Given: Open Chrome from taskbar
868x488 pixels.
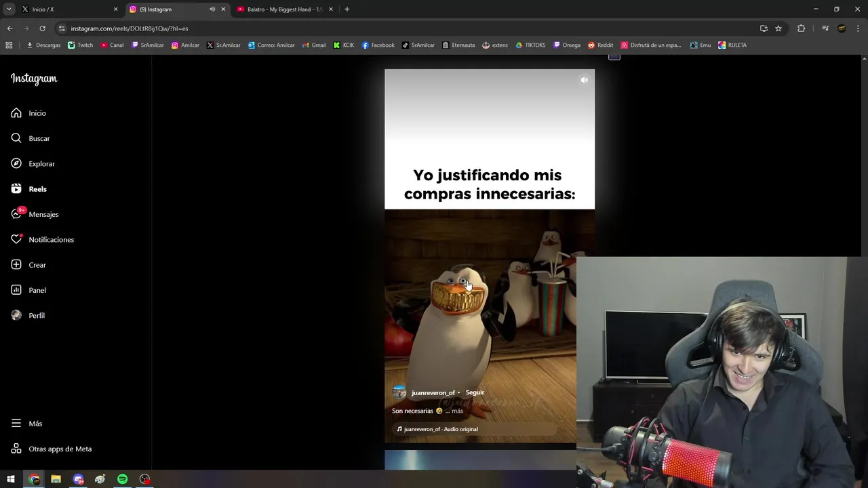Looking at the screenshot, I should [34, 479].
